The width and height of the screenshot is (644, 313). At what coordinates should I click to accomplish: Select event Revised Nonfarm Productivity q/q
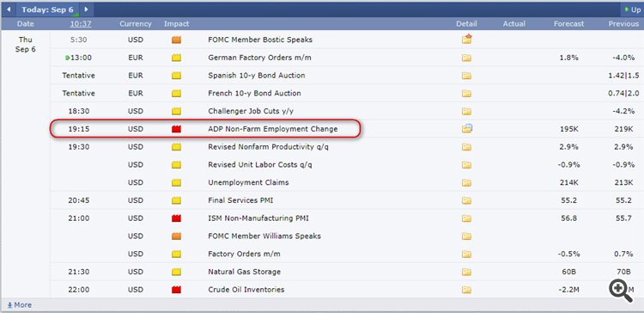[x=268, y=147]
